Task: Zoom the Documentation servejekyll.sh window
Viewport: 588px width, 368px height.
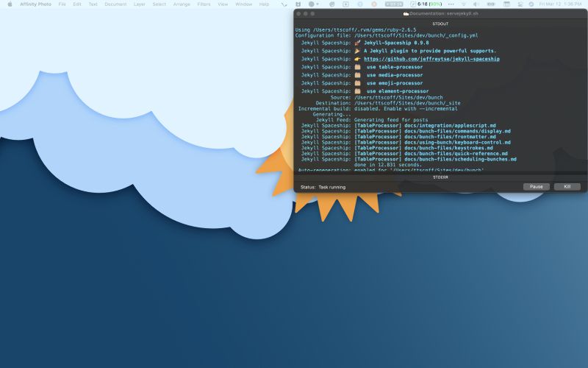Action: (313, 13)
